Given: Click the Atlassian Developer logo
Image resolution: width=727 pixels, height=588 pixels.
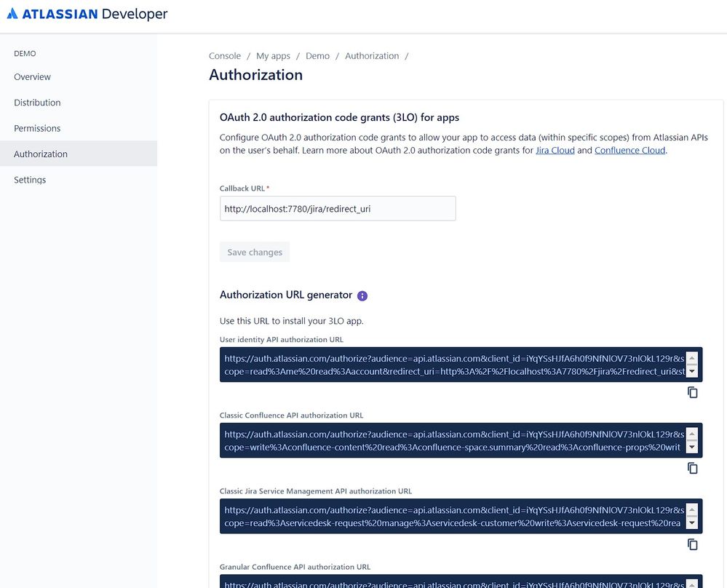Looking at the screenshot, I should pos(87,14).
